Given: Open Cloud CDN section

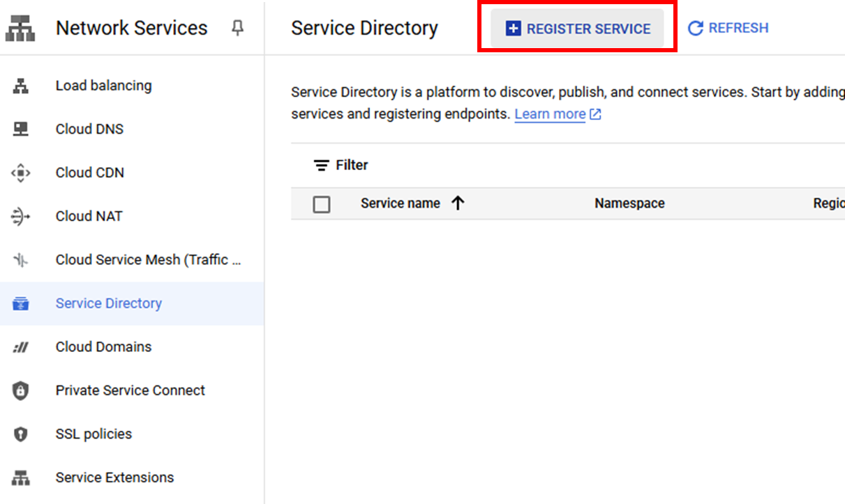Looking at the screenshot, I should point(90,173).
